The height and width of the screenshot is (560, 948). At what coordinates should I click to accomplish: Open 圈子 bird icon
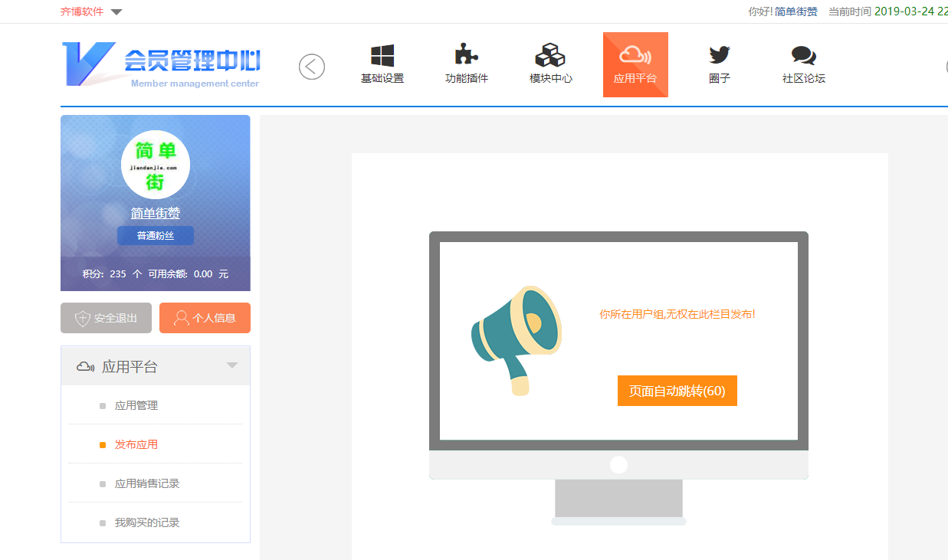click(719, 55)
